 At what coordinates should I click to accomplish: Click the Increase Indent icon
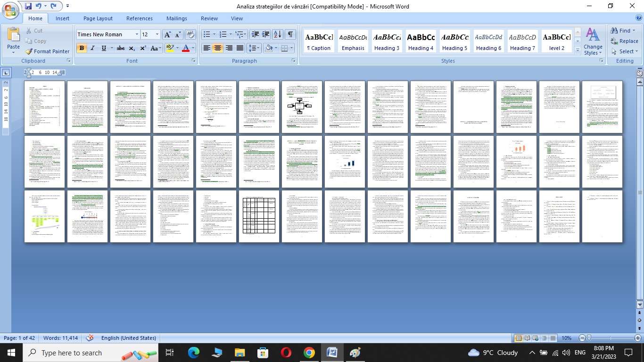coord(266,34)
